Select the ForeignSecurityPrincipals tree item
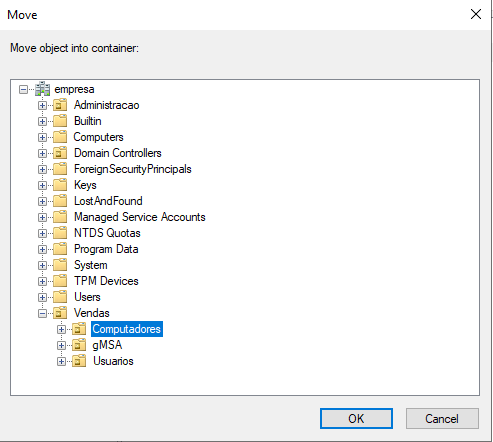This screenshot has width=493, height=442. (133, 169)
